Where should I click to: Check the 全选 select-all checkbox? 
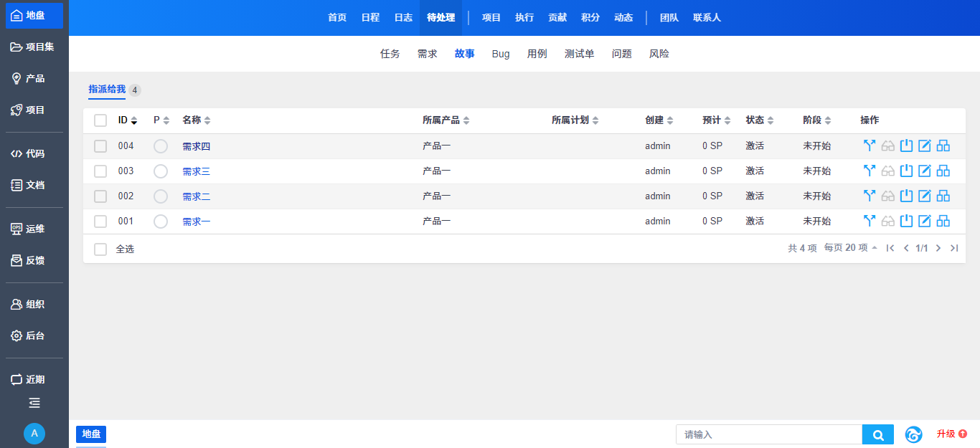(x=100, y=249)
